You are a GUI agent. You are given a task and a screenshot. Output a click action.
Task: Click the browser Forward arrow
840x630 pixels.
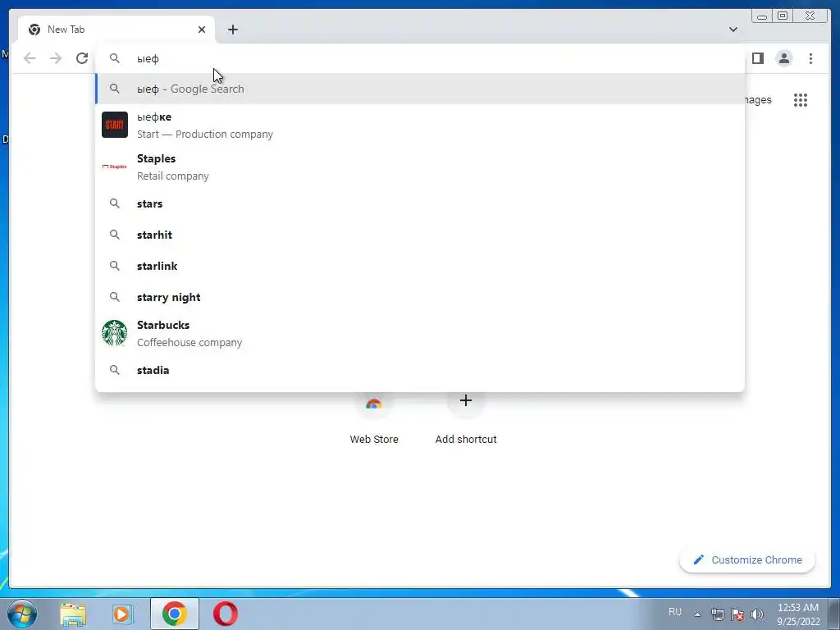[56, 58]
